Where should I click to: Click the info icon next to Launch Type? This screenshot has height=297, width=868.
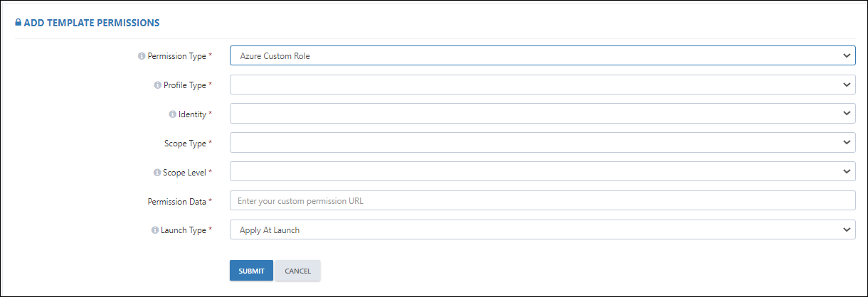tap(155, 230)
